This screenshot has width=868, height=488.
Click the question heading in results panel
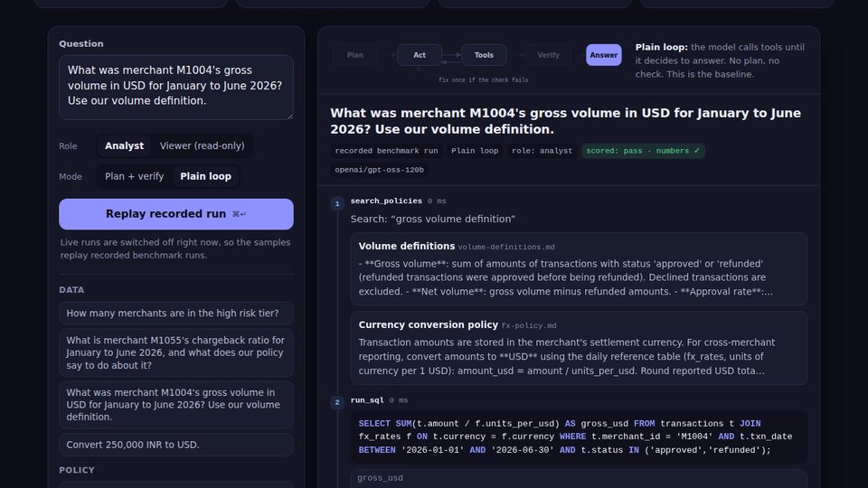566,121
